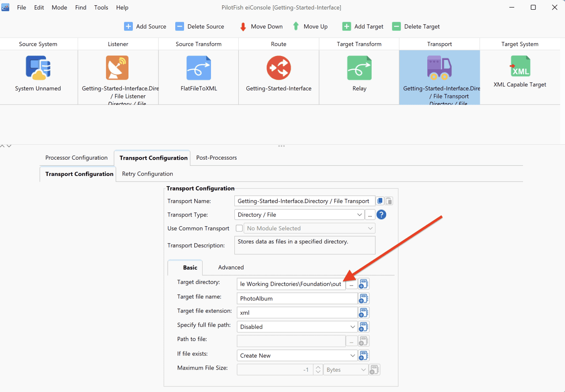The width and height of the screenshot is (565, 392).
Task: Open the Retry Configuration sub-tab
Action: pyautogui.click(x=147, y=174)
